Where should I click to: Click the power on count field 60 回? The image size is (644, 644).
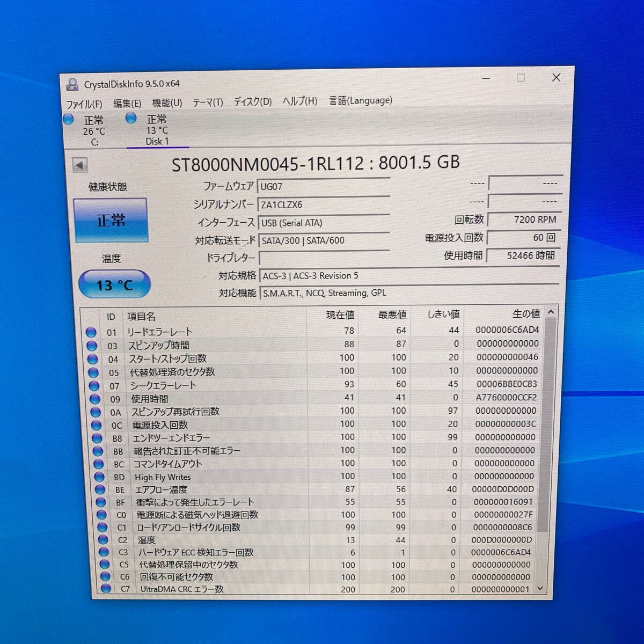click(x=524, y=238)
